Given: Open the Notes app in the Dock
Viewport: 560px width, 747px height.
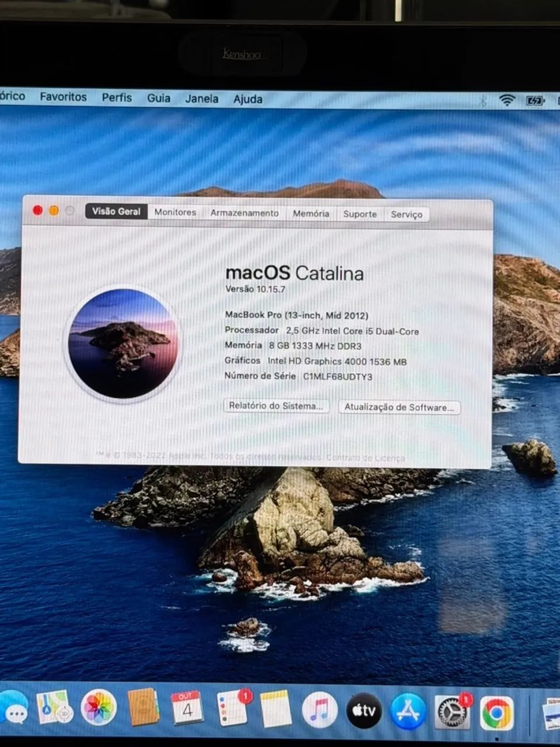Looking at the screenshot, I should pos(275,709).
